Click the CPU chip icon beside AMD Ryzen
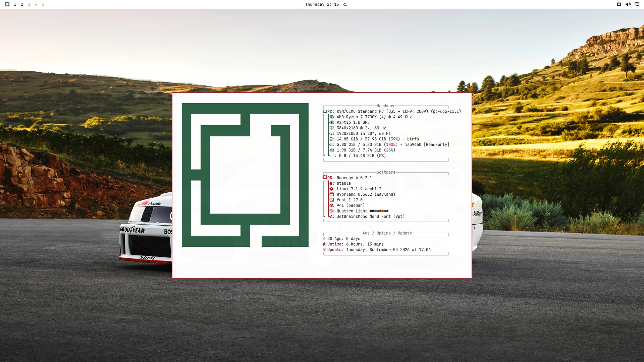Screen dimensions: 644x362 (x=331, y=117)
